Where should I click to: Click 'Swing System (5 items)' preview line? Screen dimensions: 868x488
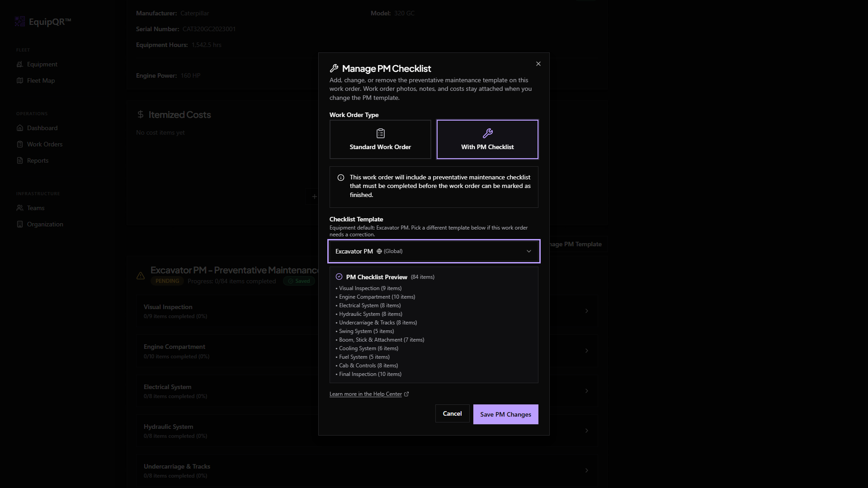tap(367, 331)
